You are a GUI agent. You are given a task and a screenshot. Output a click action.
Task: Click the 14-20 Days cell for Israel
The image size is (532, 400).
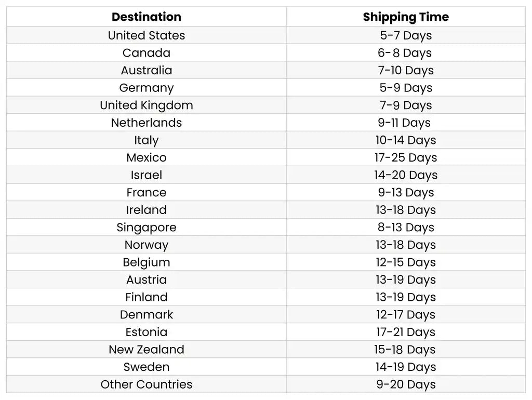click(x=406, y=175)
